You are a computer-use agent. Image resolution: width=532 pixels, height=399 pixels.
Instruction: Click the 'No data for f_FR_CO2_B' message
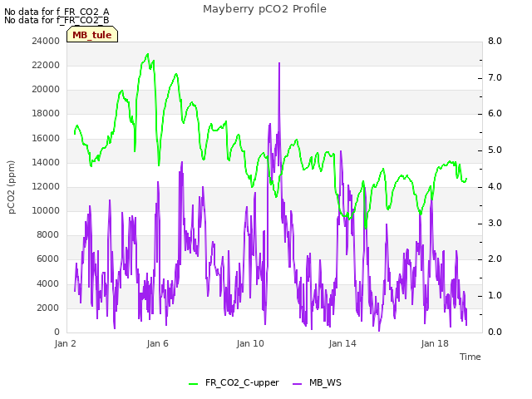[57, 20]
